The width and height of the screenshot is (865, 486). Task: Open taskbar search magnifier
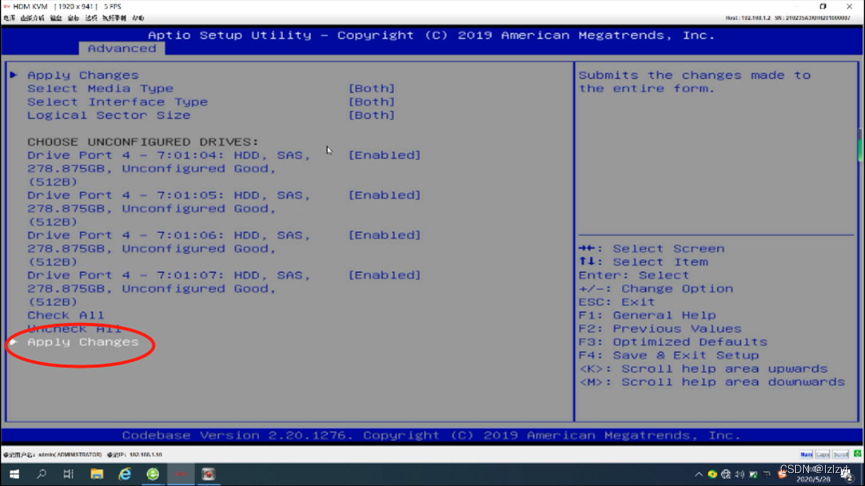tap(41, 474)
